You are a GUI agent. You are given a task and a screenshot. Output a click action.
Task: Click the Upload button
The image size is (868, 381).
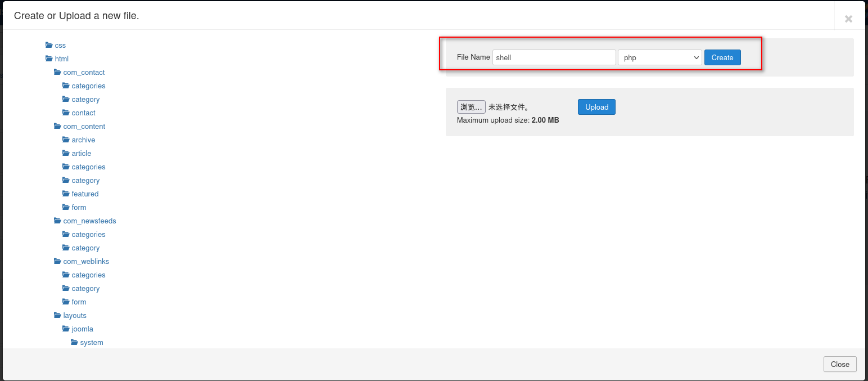point(596,107)
